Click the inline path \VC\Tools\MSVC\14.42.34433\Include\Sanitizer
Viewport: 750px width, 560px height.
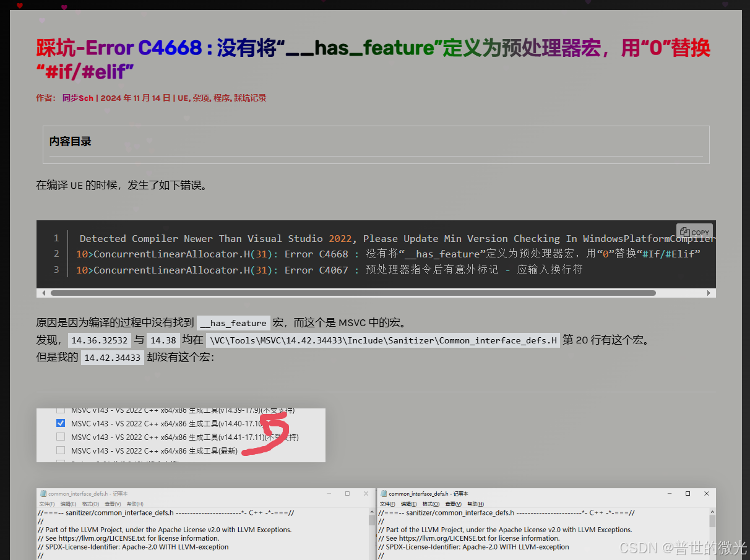coord(383,340)
